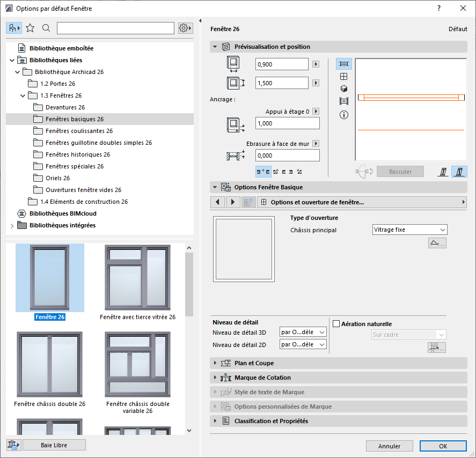Show preview information via info icon
Viewport: 476px width, 458px height.
click(343, 114)
